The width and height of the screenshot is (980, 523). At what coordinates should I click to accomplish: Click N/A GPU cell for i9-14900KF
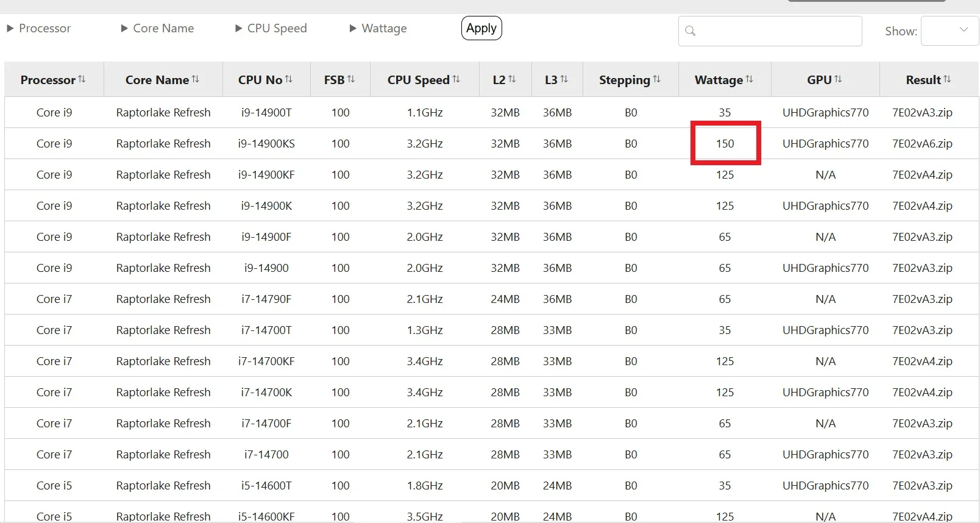coord(826,175)
